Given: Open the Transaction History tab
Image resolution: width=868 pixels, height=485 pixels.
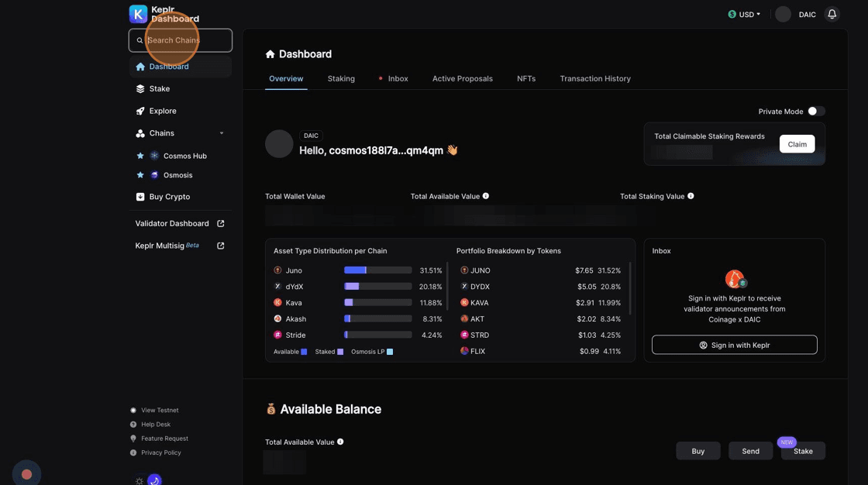Looking at the screenshot, I should 595,78.
